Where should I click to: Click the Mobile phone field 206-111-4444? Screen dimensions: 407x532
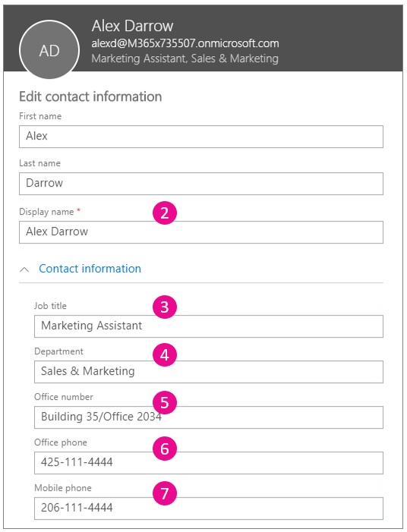point(209,508)
